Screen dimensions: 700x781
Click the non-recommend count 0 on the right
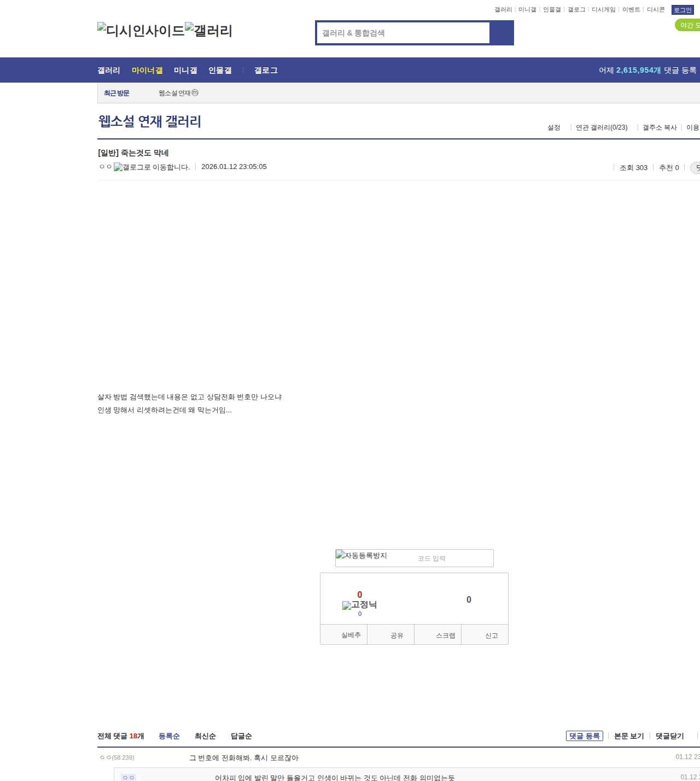[x=469, y=600]
